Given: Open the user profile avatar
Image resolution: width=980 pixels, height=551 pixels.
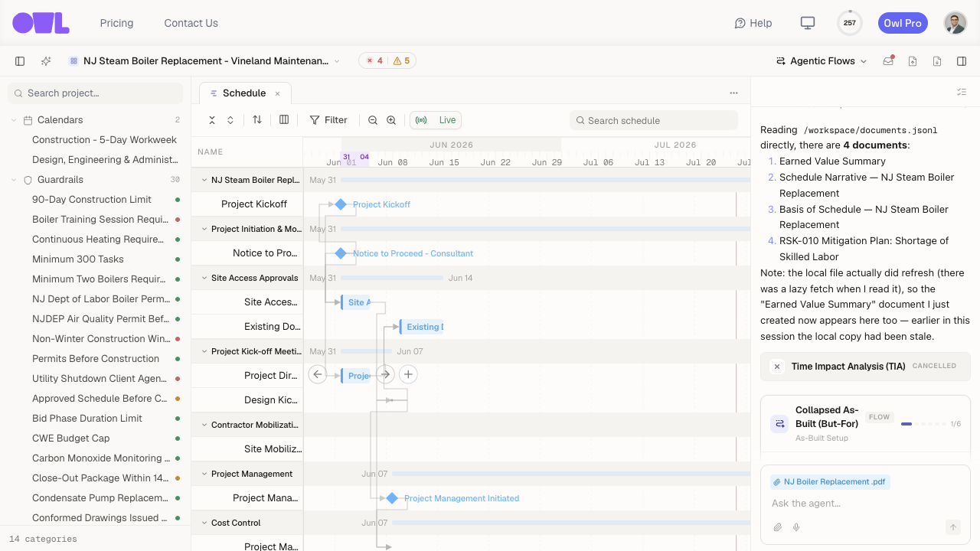Looking at the screenshot, I should pyautogui.click(x=955, y=23).
